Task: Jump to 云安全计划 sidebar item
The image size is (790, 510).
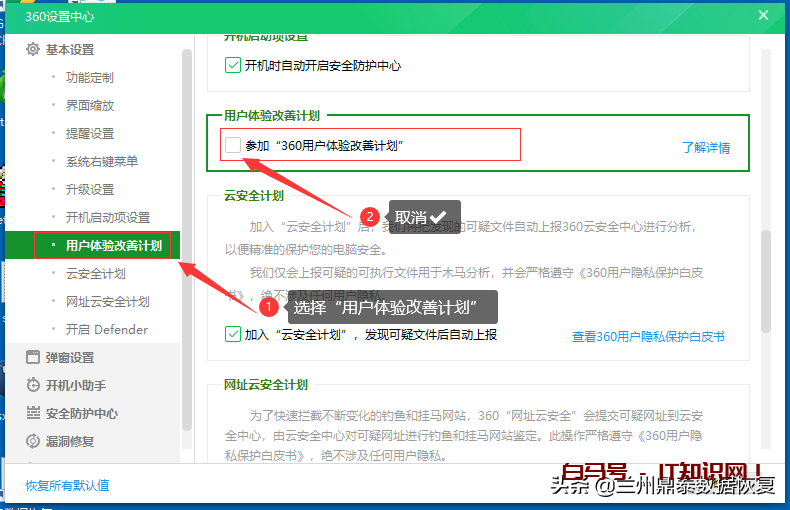Action: [x=96, y=274]
